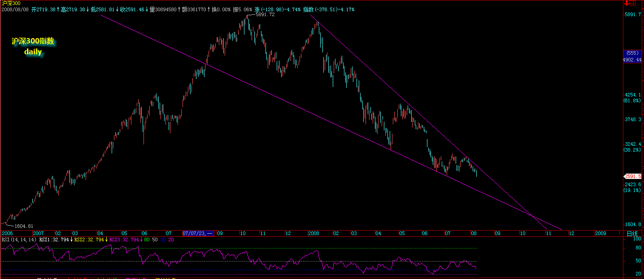Click the 2007 label on the time axis

point(39,234)
